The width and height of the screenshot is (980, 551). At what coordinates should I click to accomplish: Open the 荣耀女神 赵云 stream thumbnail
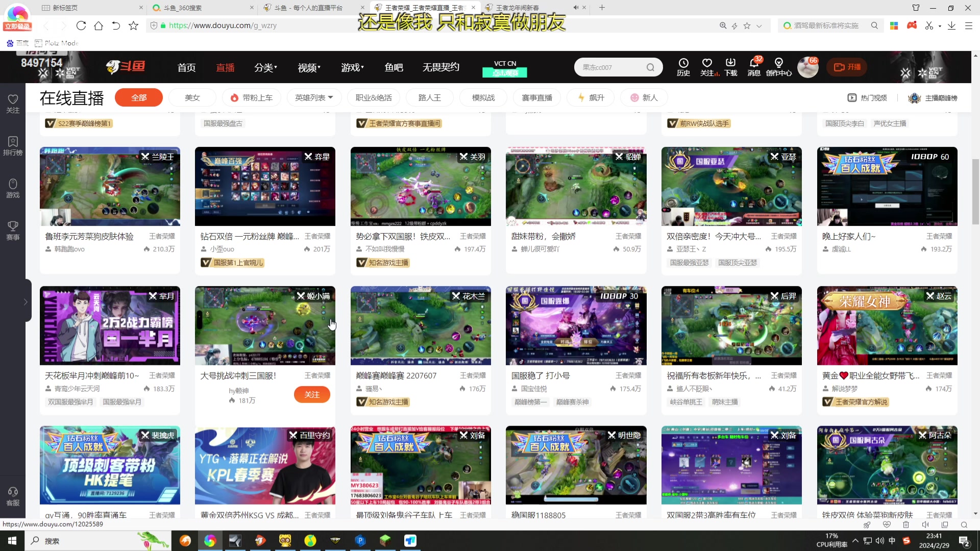tap(887, 325)
